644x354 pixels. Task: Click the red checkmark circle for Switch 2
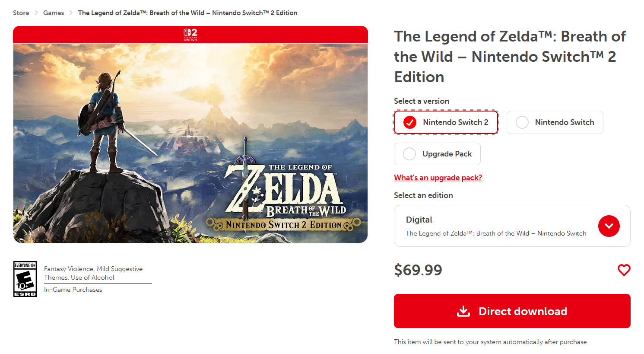[409, 122]
